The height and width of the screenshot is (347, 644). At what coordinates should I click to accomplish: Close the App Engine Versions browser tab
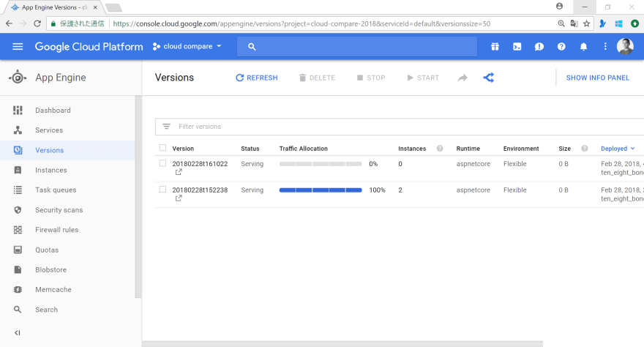(x=95, y=7)
